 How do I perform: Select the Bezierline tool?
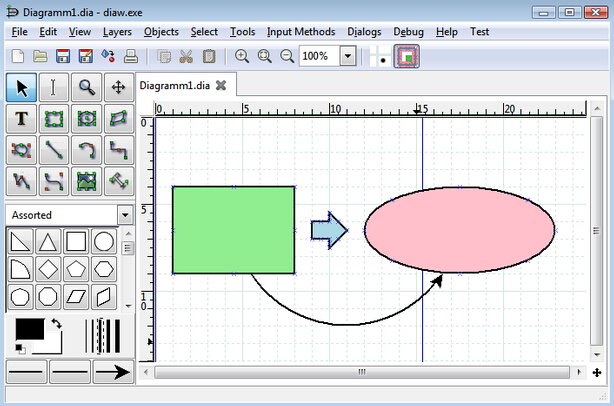click(x=54, y=181)
